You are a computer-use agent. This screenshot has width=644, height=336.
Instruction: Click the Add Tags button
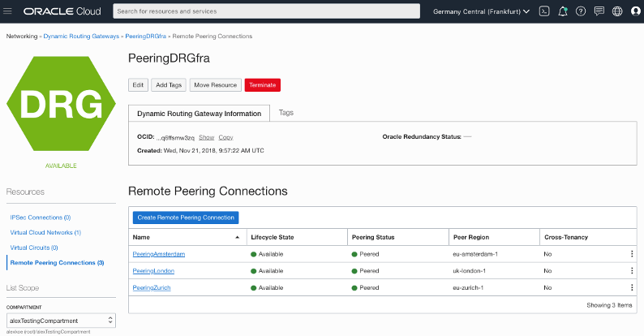coord(169,85)
